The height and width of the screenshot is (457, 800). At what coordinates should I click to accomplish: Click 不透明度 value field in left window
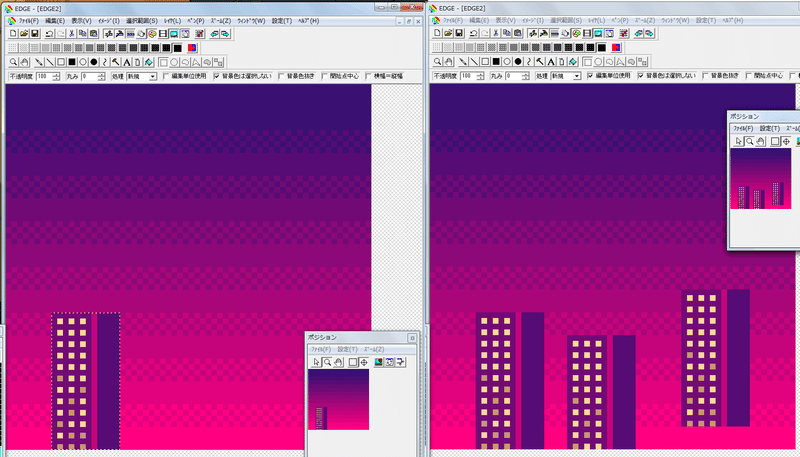coord(44,77)
